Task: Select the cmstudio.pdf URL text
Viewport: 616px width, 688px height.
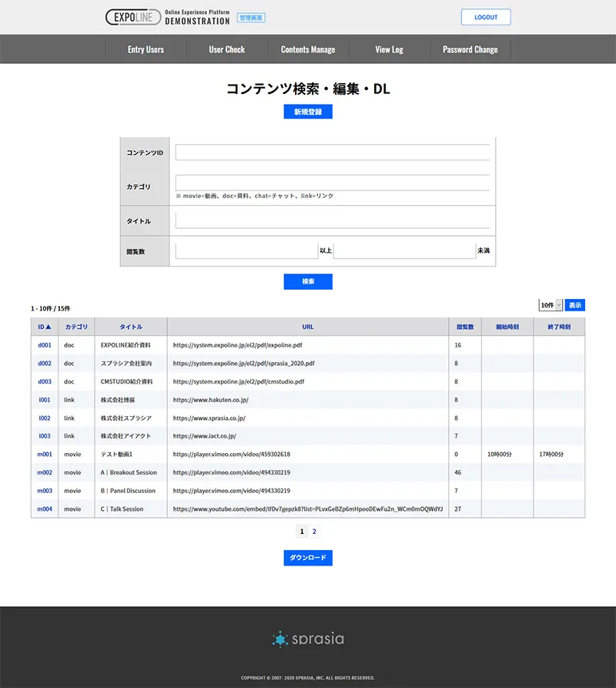Action: tap(239, 381)
